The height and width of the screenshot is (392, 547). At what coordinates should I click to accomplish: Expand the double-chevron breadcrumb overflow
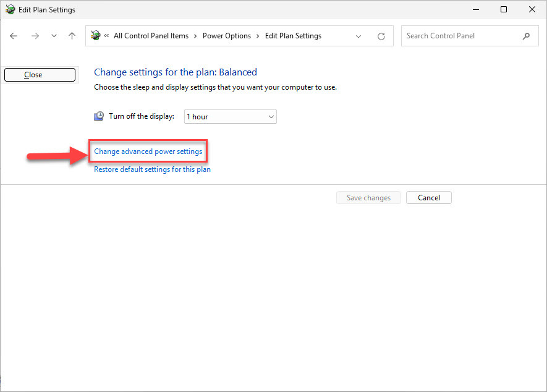[x=106, y=36]
